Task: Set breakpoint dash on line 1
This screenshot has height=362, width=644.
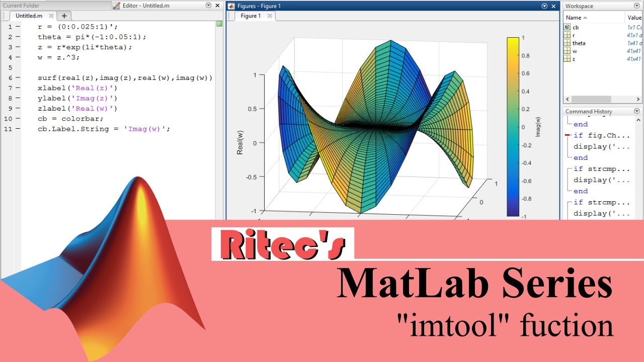Action: [18, 27]
